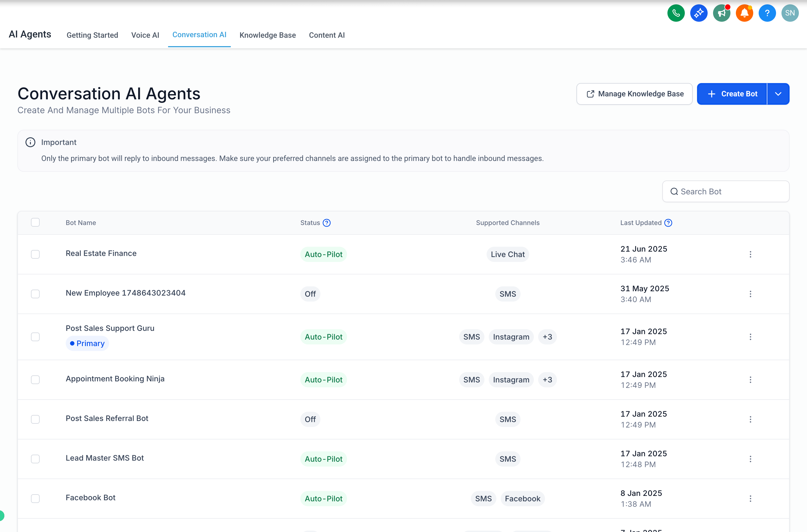Click the Status column help icon
Screen dimensions: 807x532
coord(326,223)
